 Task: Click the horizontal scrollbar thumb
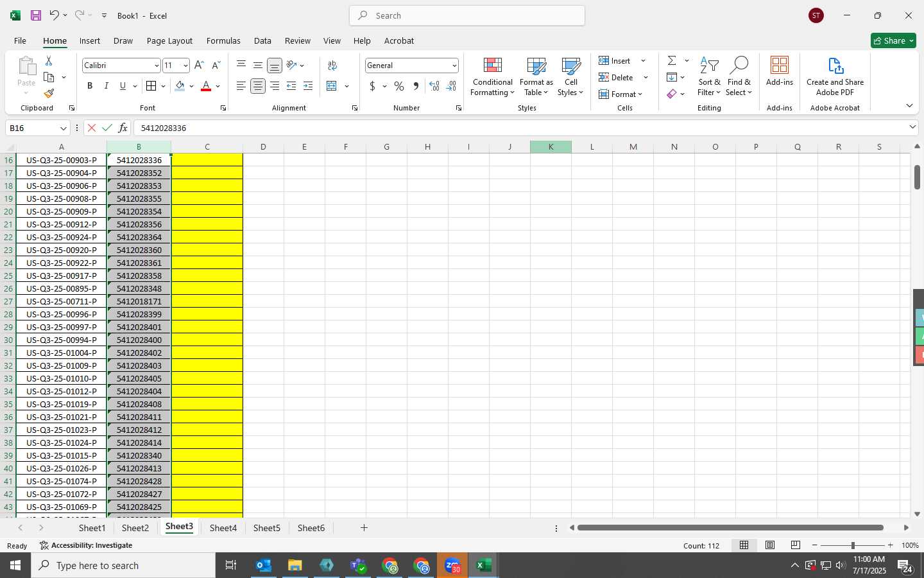point(730,528)
